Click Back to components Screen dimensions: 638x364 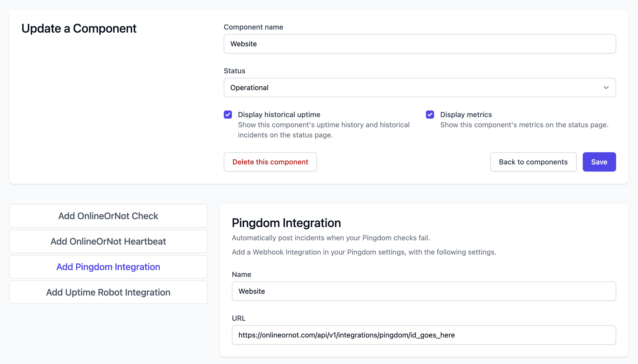click(533, 162)
